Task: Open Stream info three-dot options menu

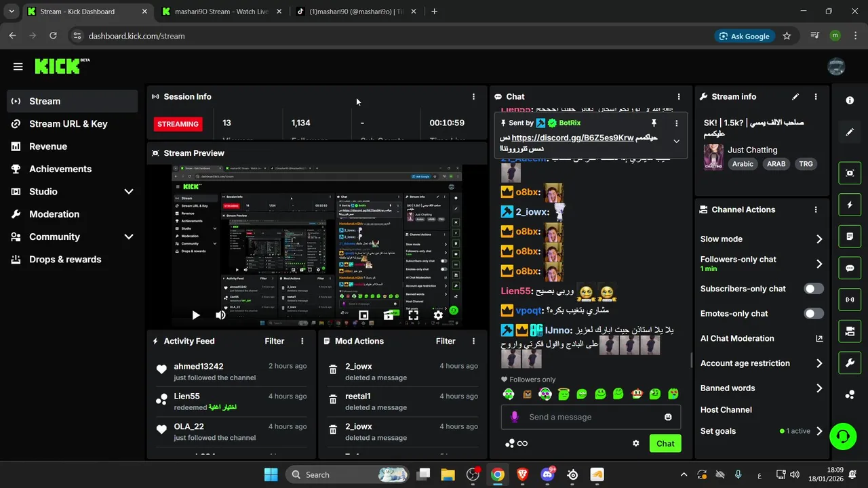Action: coord(816,97)
